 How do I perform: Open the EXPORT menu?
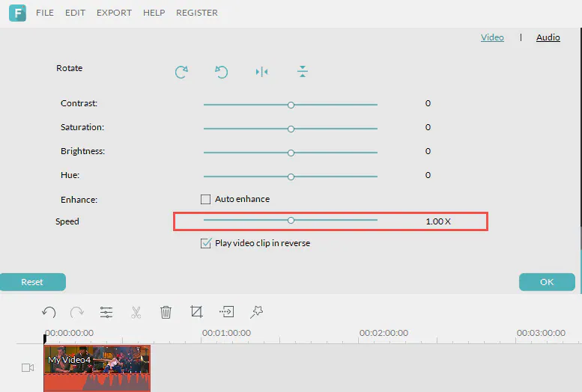click(x=114, y=13)
